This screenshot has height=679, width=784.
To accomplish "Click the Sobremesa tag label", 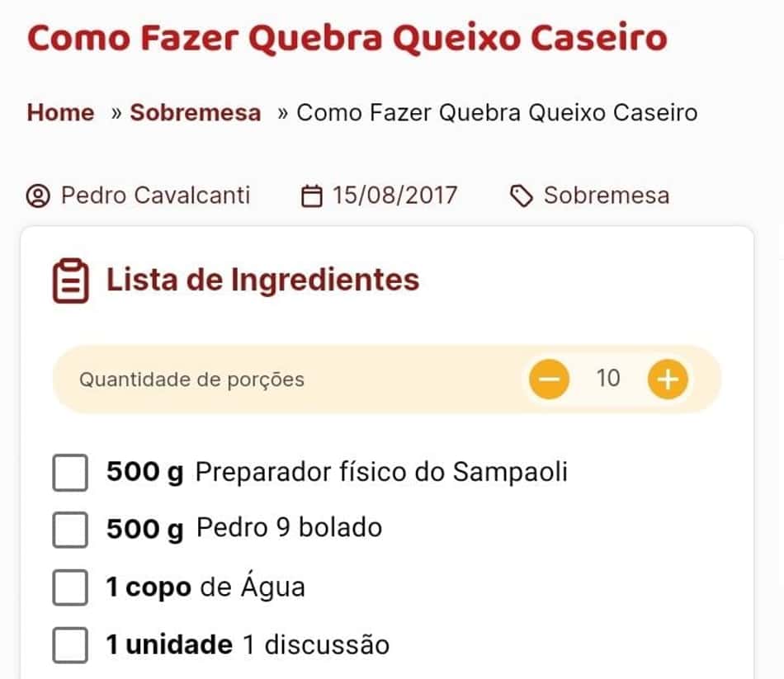I will [x=607, y=195].
